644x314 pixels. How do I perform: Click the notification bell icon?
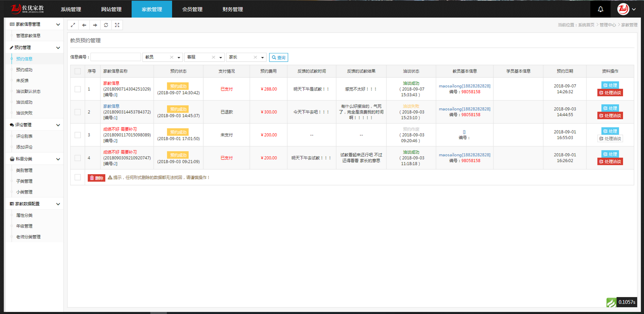600,9
